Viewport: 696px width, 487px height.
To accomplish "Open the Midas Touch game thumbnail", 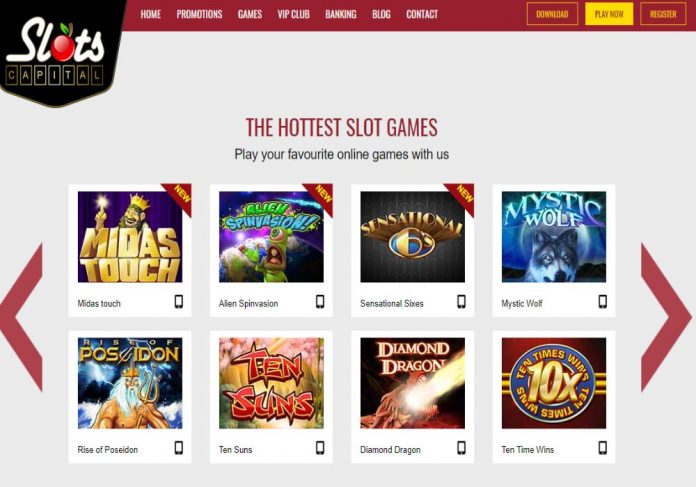I will [130, 237].
